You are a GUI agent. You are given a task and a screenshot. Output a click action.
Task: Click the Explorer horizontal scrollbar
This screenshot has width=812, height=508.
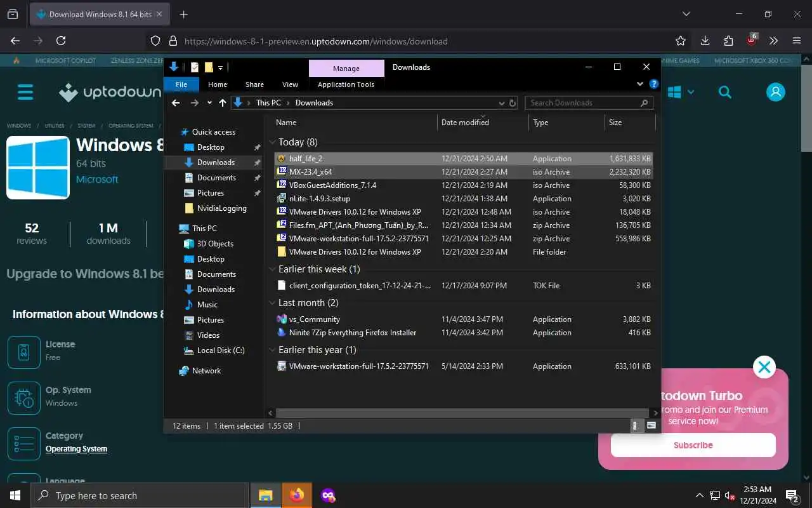click(x=463, y=413)
